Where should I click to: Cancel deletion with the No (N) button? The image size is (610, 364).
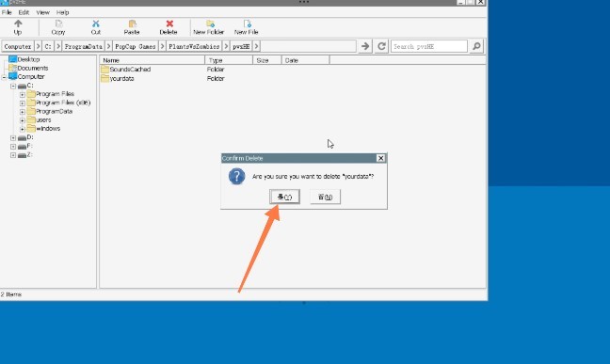[325, 197]
